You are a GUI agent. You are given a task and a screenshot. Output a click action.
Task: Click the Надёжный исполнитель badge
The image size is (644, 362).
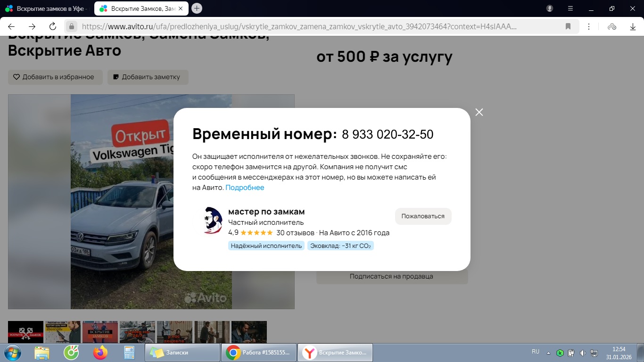tap(266, 246)
